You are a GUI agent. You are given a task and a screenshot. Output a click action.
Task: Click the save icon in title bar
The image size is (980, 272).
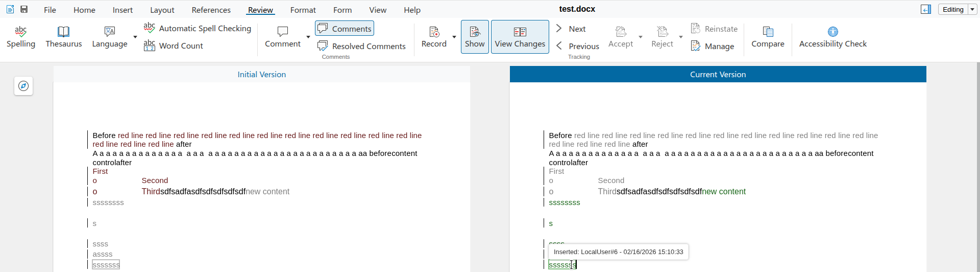point(24,9)
